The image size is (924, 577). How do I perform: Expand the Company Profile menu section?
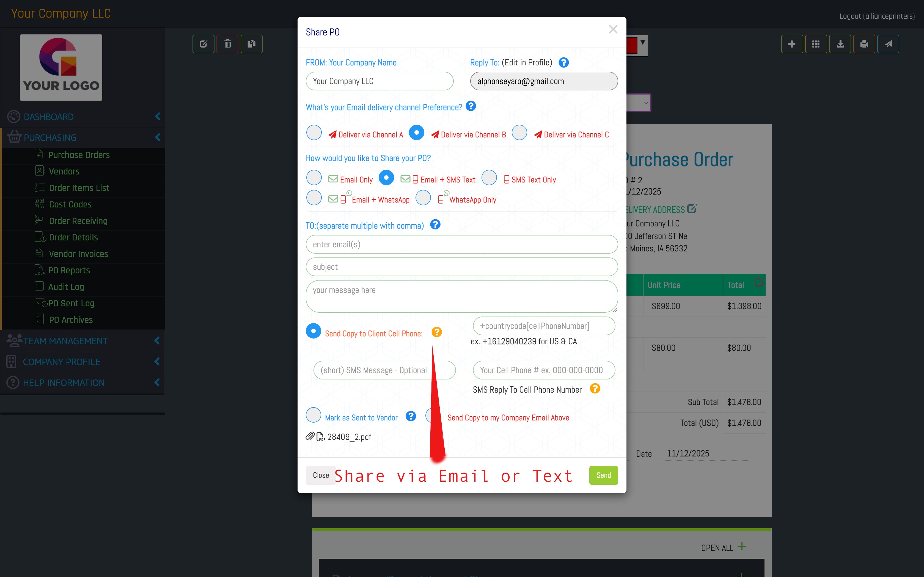[82, 362]
